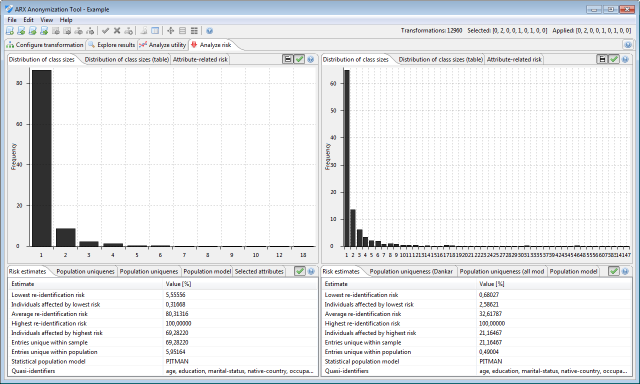Select the left Average re-identification risk row
Viewport: 640px width, 384px height.
pos(163,314)
